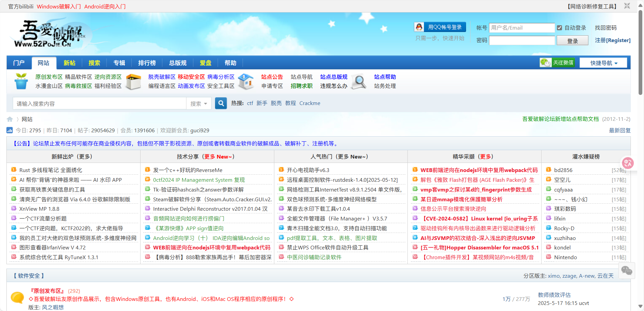
Task: Click hot search term ctf
Action: click(250, 103)
